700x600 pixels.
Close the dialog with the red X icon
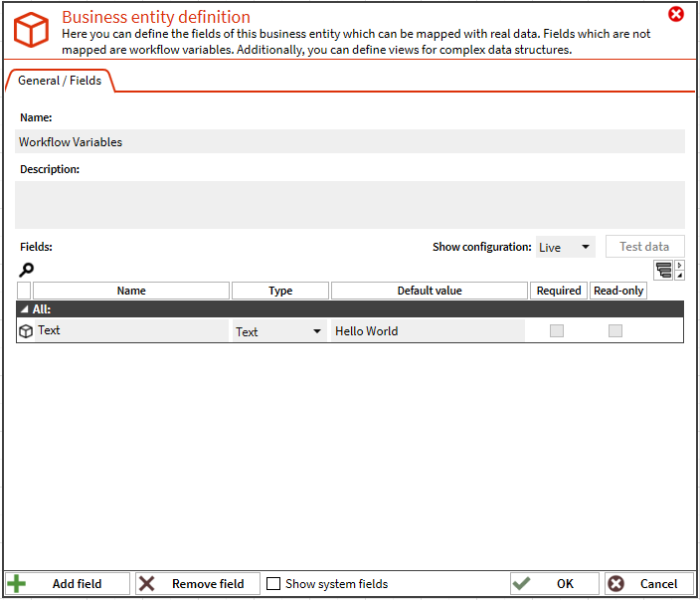pos(676,14)
